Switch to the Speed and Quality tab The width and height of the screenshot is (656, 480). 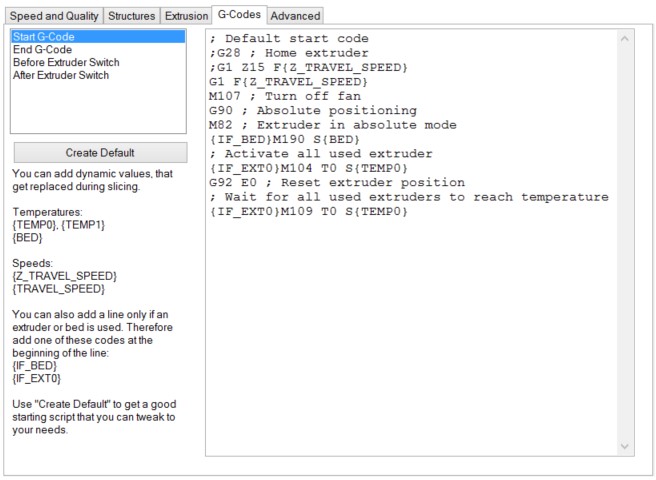53,16
